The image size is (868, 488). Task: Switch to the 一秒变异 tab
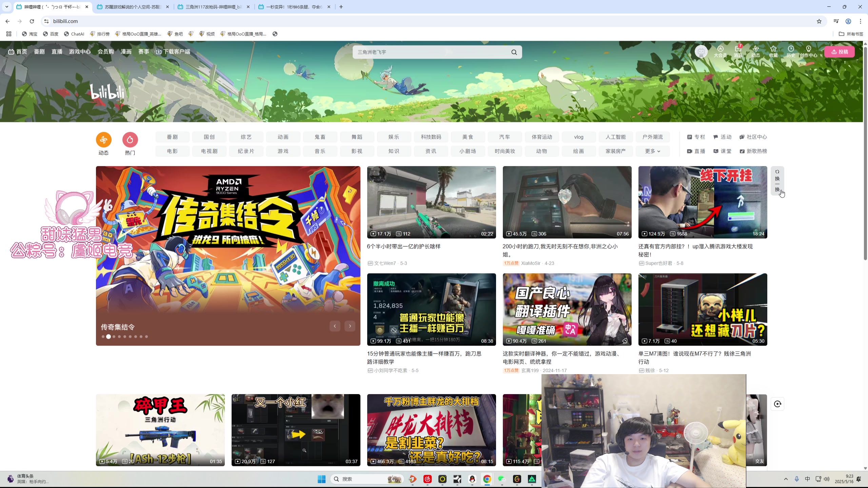pos(294,7)
